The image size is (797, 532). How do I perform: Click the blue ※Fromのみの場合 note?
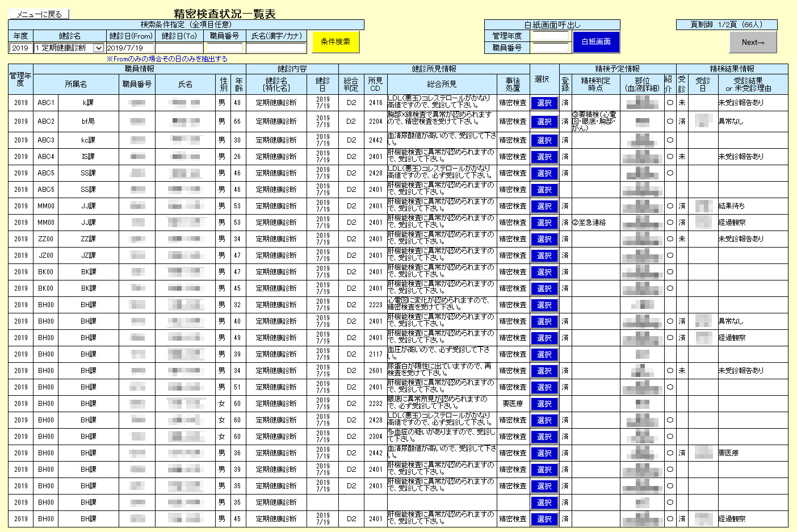[x=167, y=59]
